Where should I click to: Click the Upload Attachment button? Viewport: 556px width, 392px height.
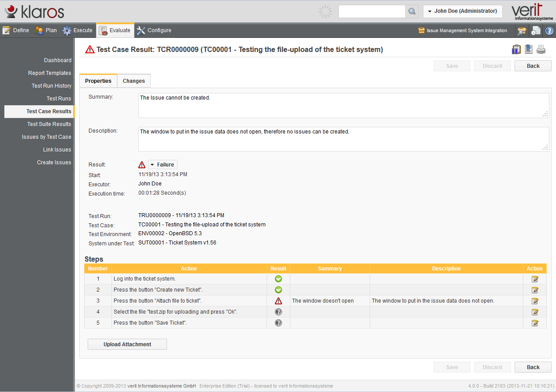[x=127, y=344]
